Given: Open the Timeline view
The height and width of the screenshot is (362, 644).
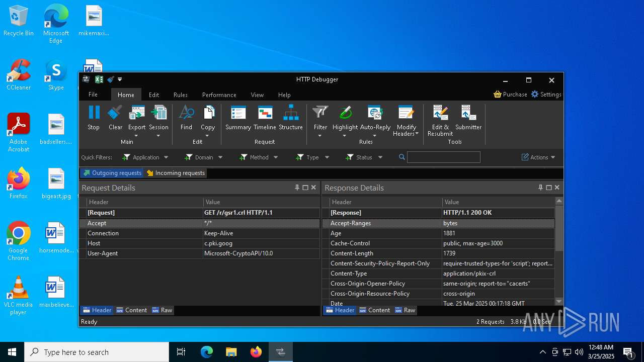Looking at the screenshot, I should tap(265, 118).
